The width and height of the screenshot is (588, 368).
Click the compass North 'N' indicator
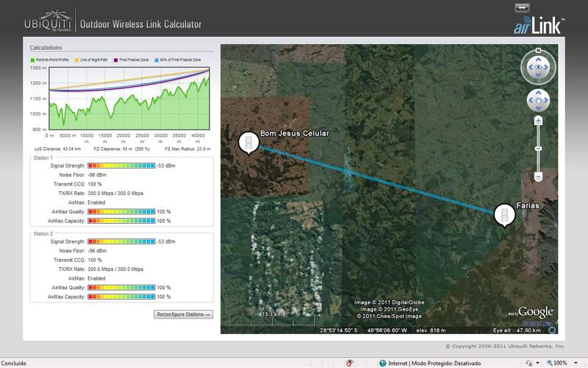pos(538,50)
